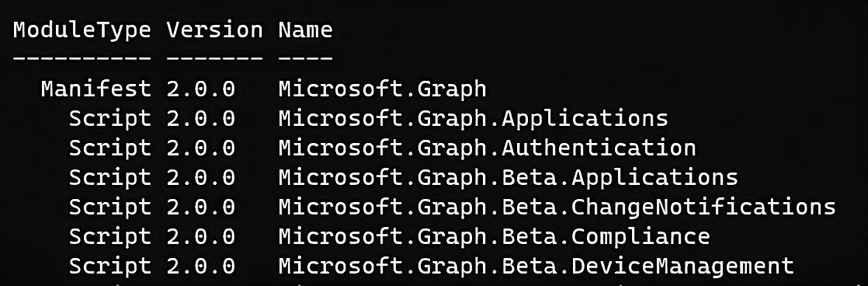The height and width of the screenshot is (286, 868).
Task: Click Microsoft.Graph.Applications text
Action: click(474, 119)
